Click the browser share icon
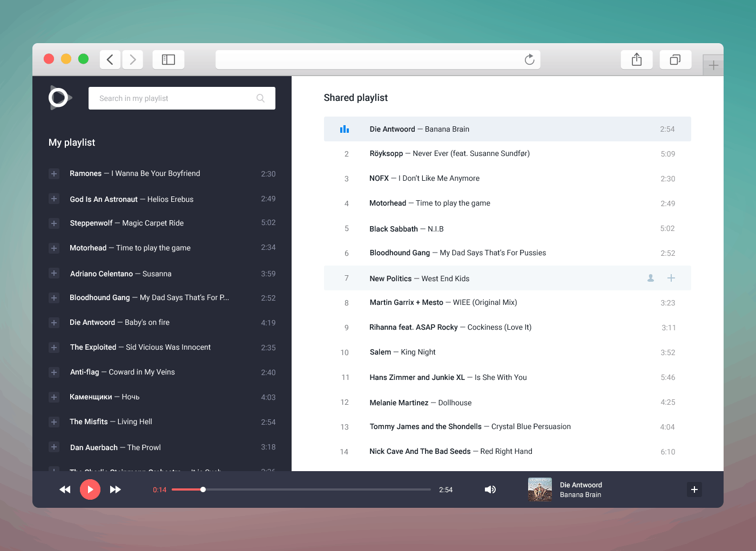The image size is (756, 551). point(636,59)
